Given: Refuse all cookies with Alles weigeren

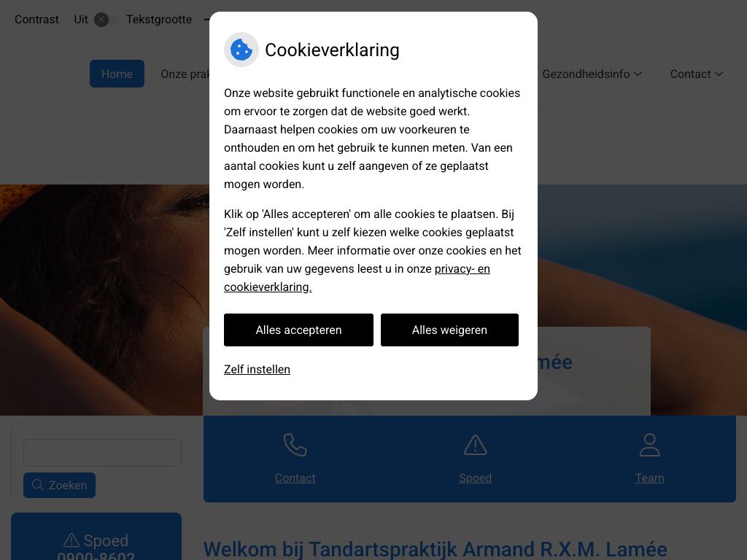Looking at the screenshot, I should coord(449,330).
